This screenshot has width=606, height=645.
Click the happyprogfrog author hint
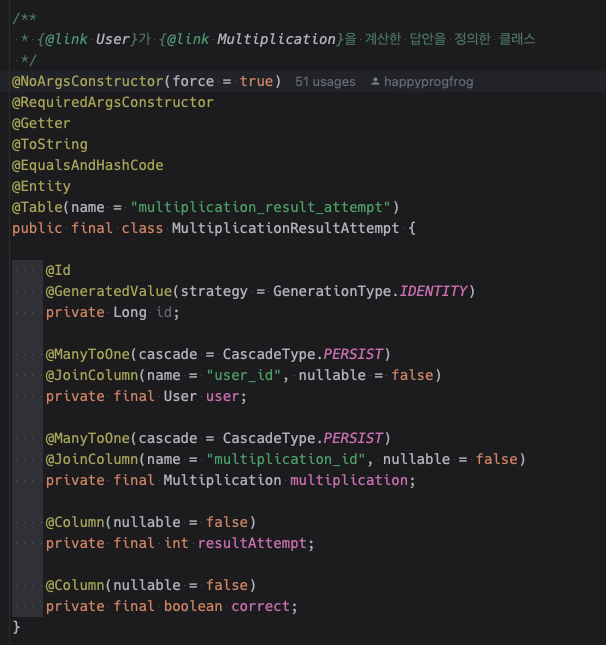(x=428, y=81)
